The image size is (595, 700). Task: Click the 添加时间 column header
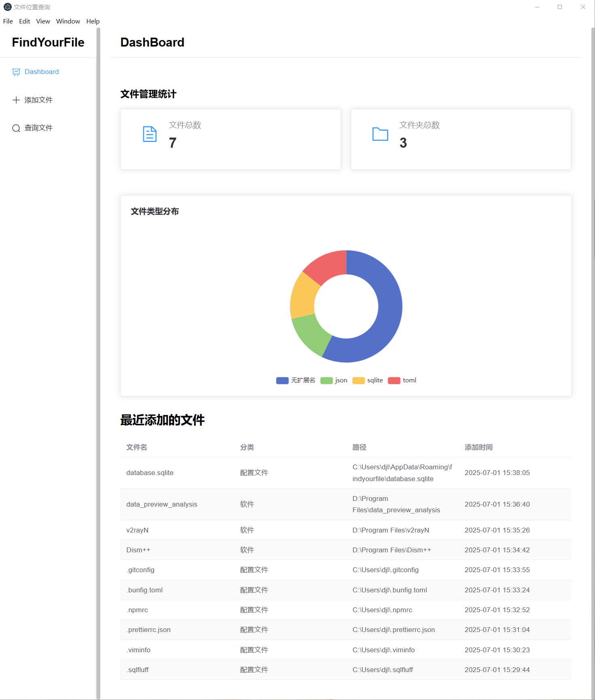pos(479,447)
